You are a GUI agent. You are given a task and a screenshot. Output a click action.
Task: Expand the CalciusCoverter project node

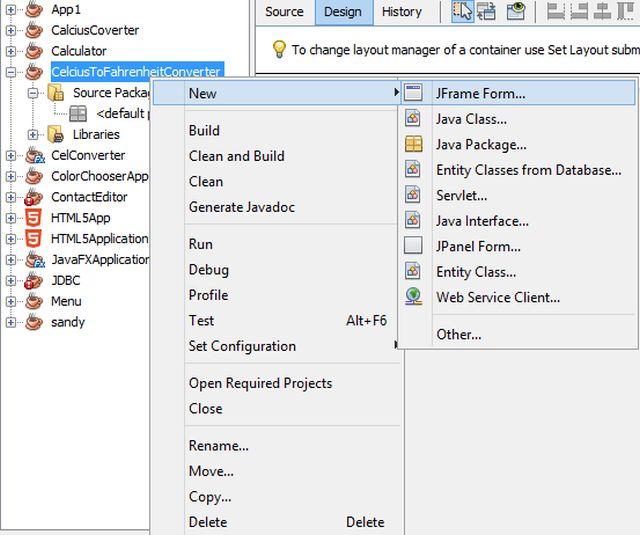tap(11, 30)
